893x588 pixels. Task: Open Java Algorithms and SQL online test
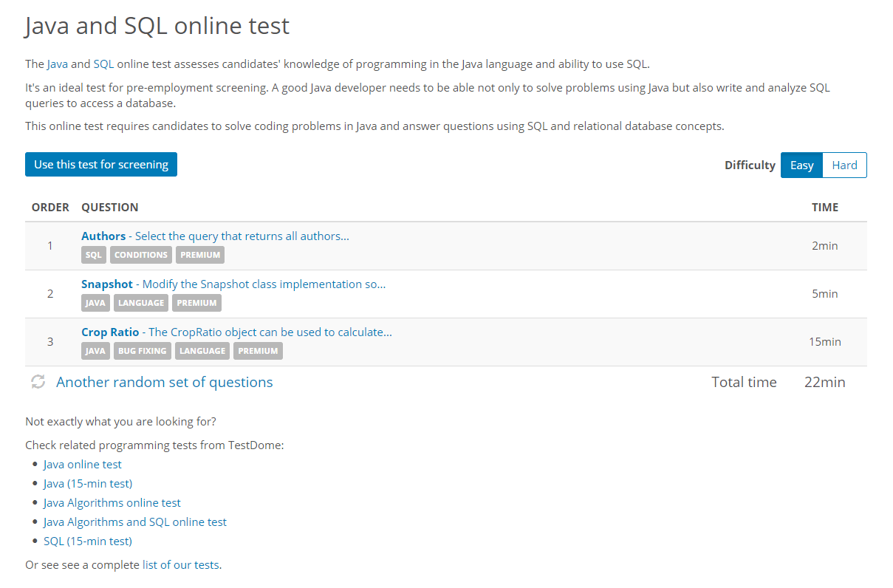tap(135, 522)
